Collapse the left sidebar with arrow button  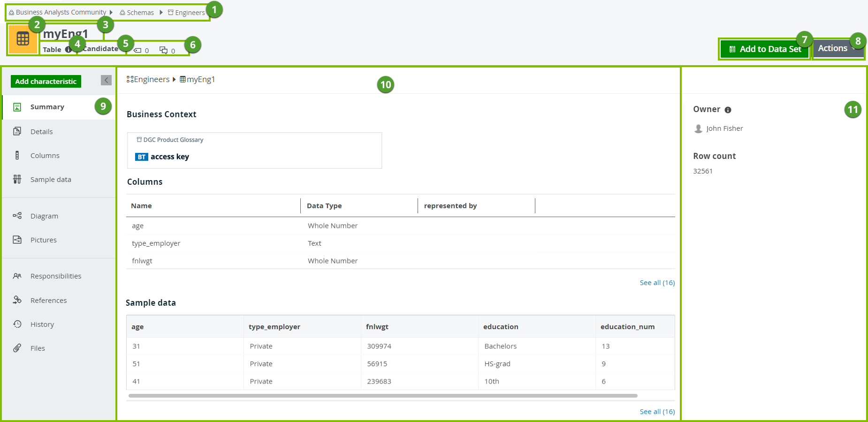click(x=106, y=80)
